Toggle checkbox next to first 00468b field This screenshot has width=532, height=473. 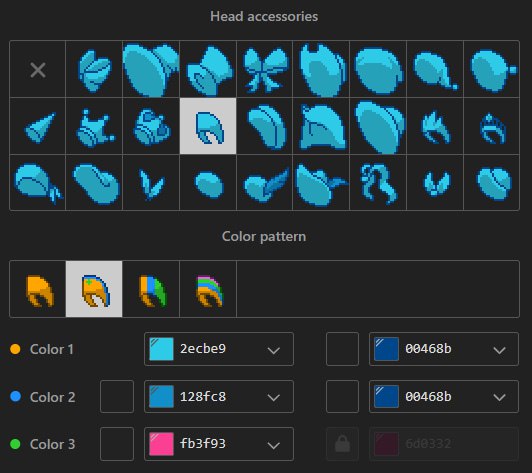(342, 349)
